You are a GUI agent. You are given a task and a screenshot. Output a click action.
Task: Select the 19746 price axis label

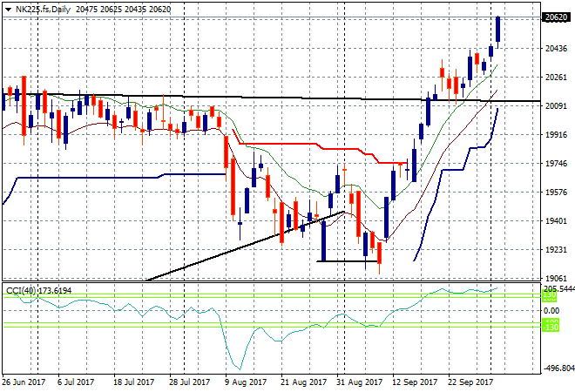557,163
